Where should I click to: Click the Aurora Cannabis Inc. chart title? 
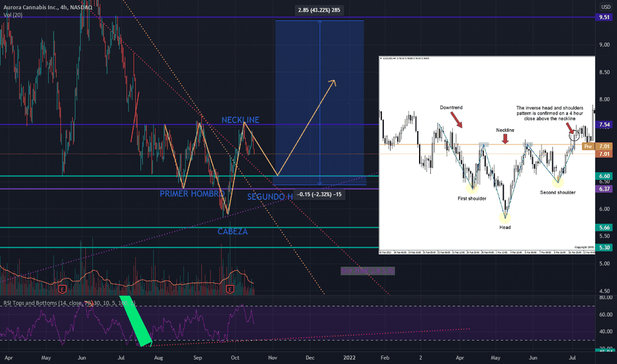pyautogui.click(x=48, y=7)
